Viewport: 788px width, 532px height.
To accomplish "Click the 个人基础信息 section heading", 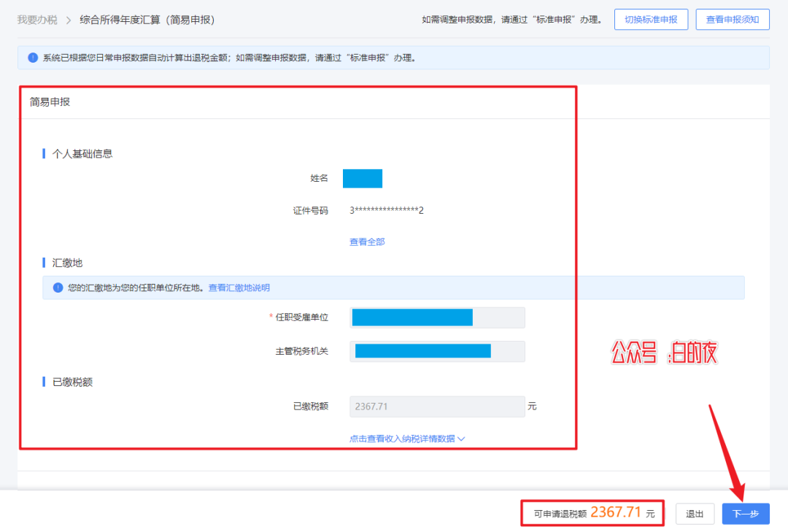I will pyautogui.click(x=82, y=154).
